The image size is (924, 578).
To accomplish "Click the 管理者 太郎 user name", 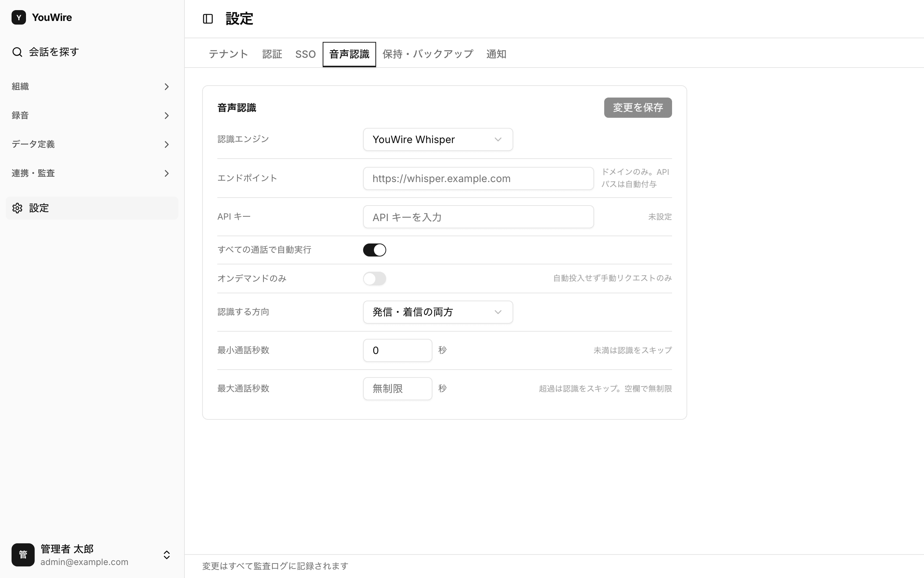I will tap(67, 549).
